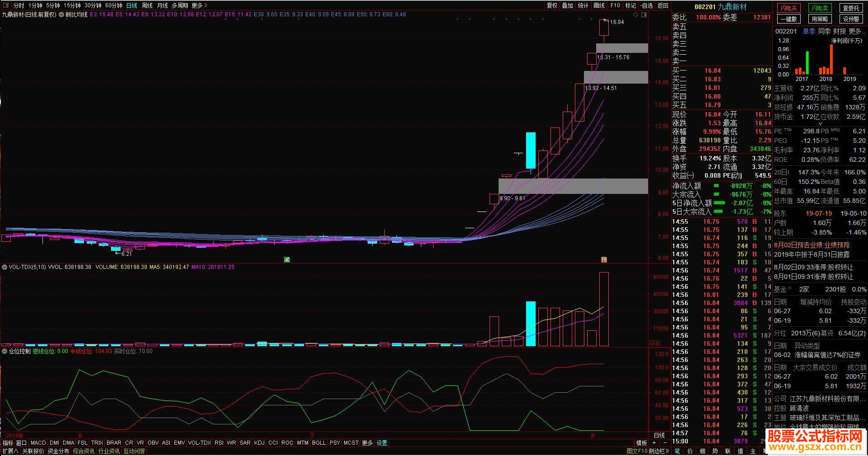Expand 更多 indicators in bottom bar
The image size is (868, 456).
(367, 443)
